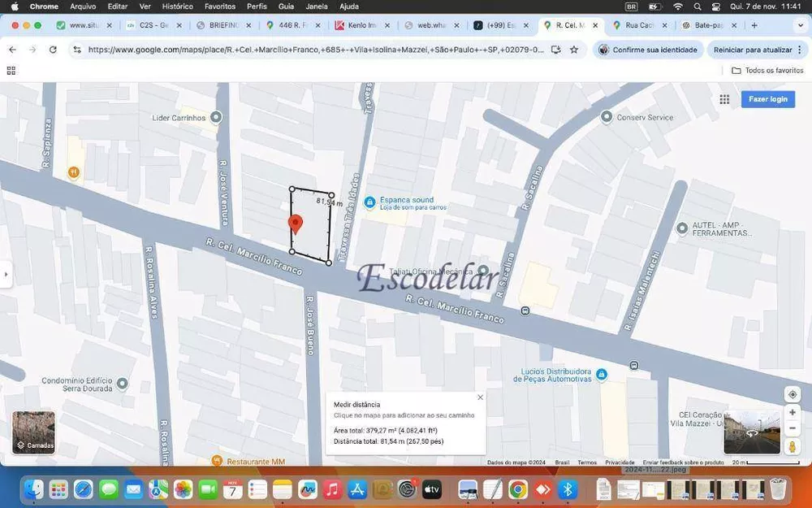
Task: Open the Lider Carrinhos place marker
Action: [x=216, y=117]
